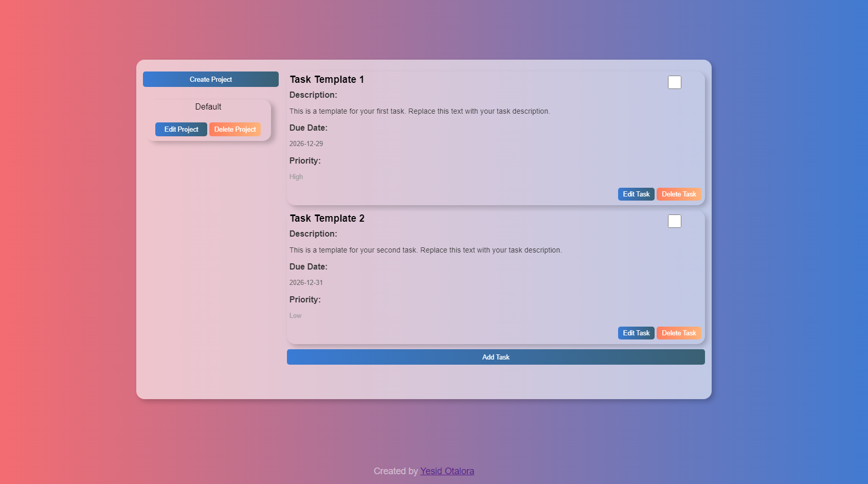Delete the Default project

point(235,129)
